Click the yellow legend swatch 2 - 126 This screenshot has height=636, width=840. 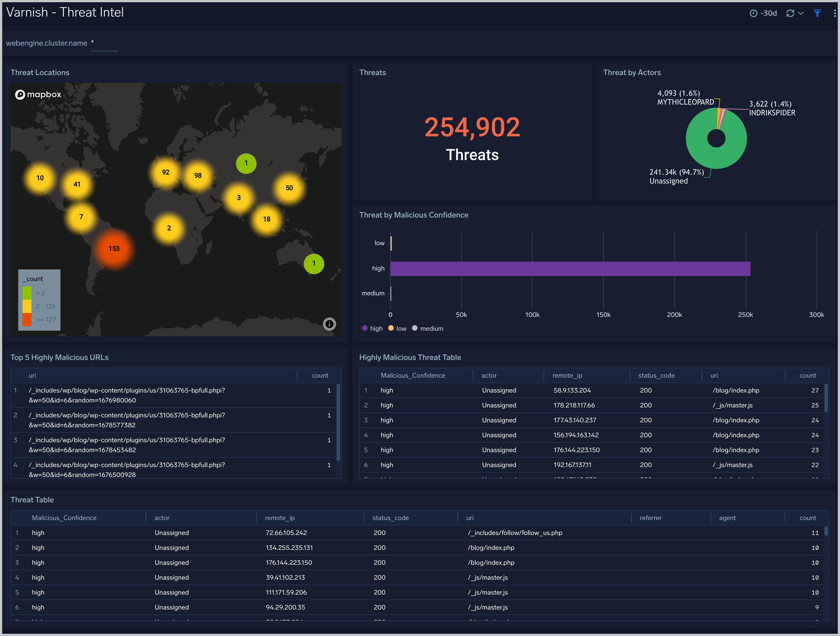27,306
